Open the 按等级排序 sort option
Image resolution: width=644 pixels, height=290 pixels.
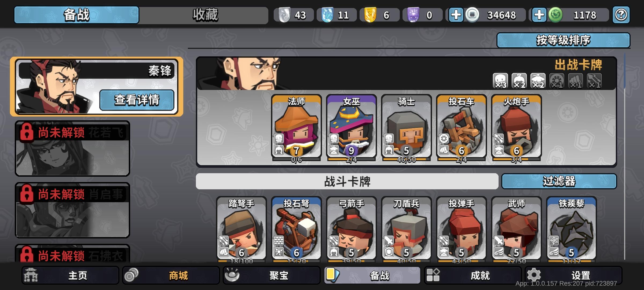click(563, 40)
